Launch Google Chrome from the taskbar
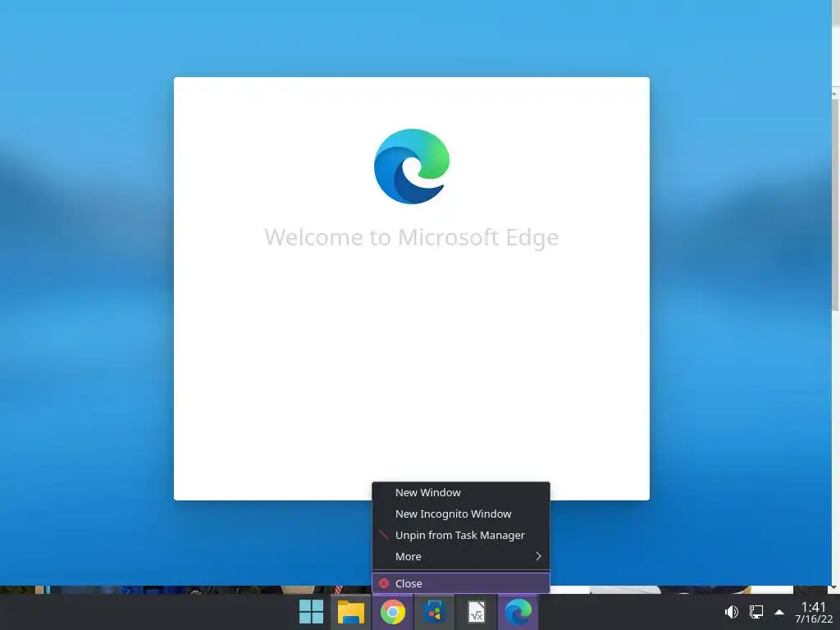The width and height of the screenshot is (840, 630). pyautogui.click(x=393, y=612)
